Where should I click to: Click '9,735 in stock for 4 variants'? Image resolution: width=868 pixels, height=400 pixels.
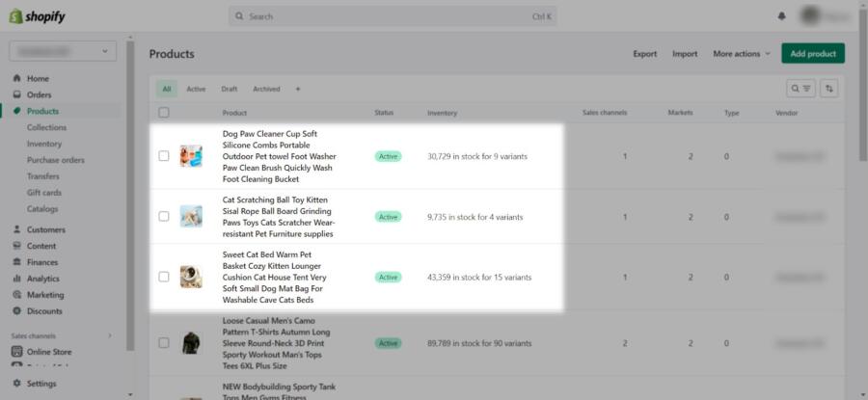point(475,217)
